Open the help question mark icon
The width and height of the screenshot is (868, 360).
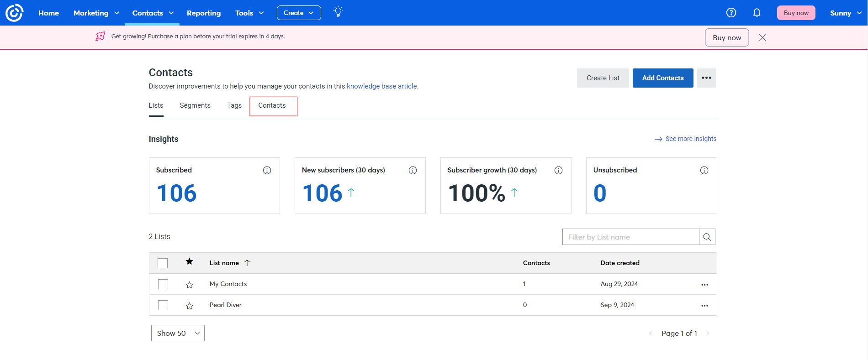click(x=731, y=13)
